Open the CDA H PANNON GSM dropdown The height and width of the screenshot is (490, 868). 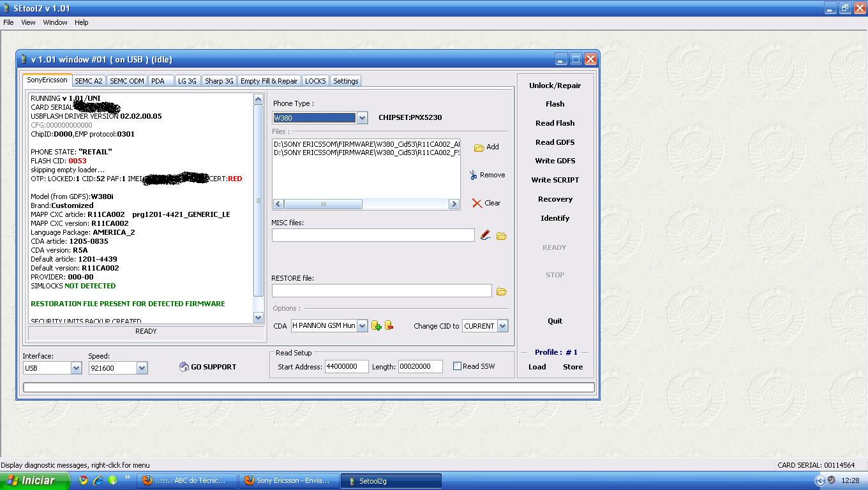tap(362, 326)
